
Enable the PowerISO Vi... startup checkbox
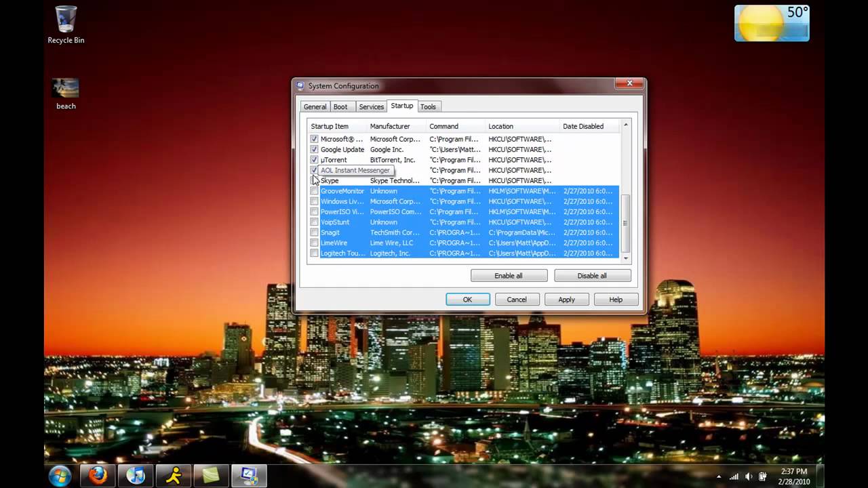[314, 211]
